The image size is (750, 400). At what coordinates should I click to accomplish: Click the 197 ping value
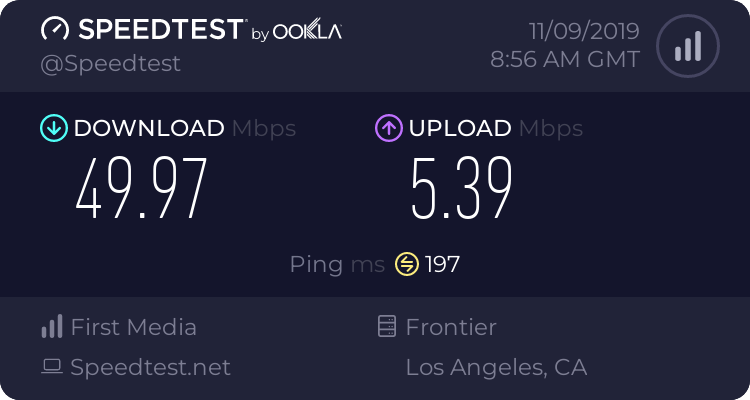click(442, 264)
